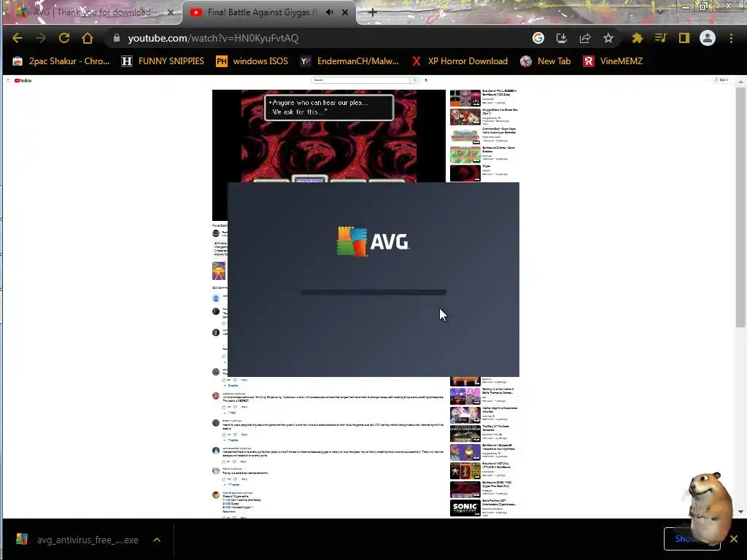Open the Evolution of FINAL BOSSES in EarthBound thumbnail
Screen dimensions: 747x560
point(465,98)
